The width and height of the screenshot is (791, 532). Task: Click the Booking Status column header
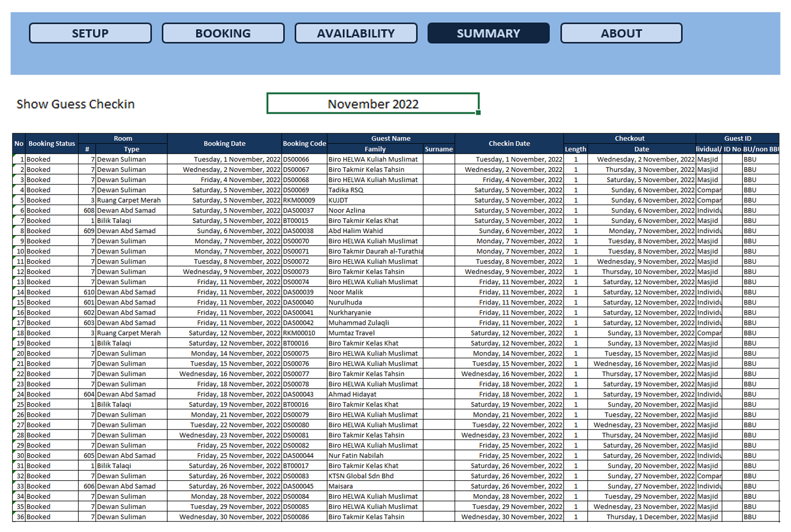tap(52, 144)
